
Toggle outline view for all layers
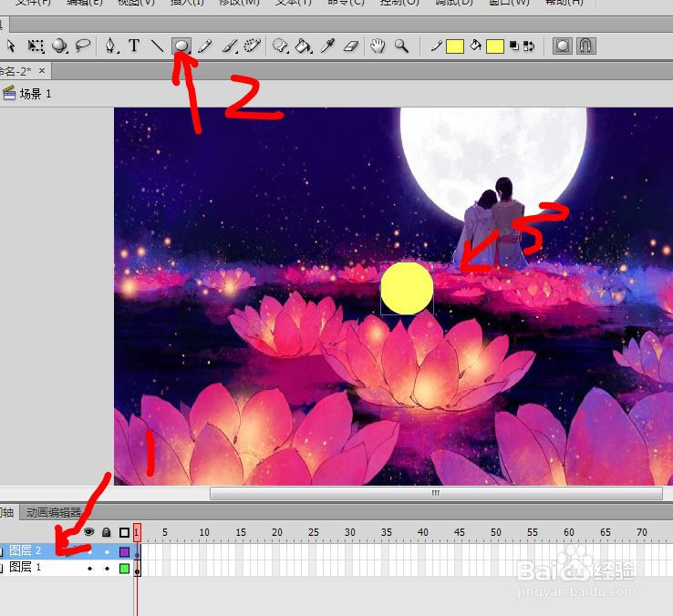coord(124,532)
